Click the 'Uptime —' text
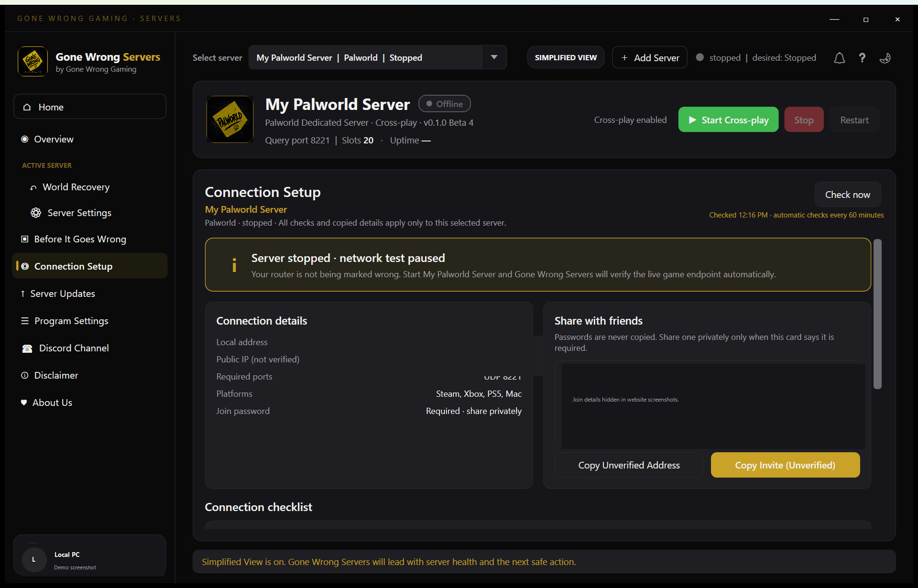Screen dimensions: 918x588 click(x=410, y=140)
